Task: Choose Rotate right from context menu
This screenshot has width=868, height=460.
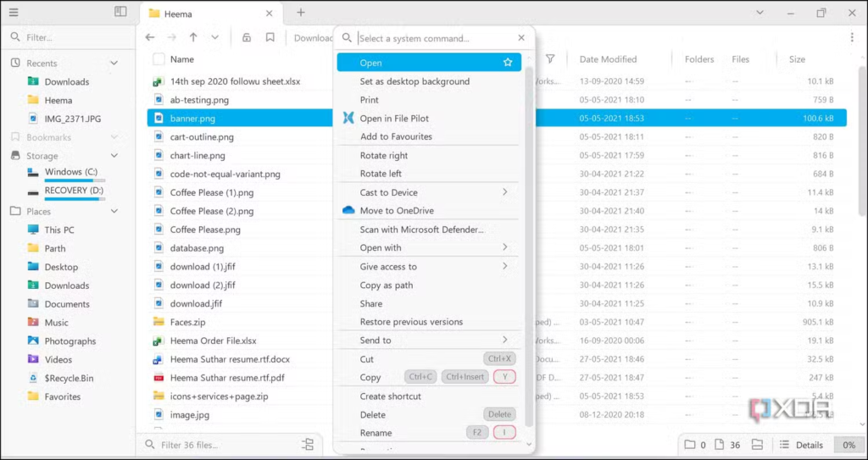Action: [384, 156]
